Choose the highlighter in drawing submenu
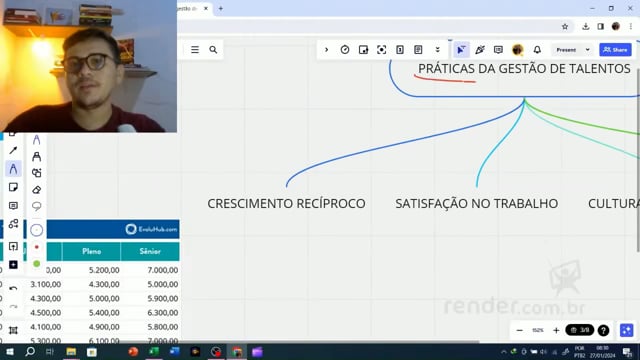Screen dimensions: 640x360 click(x=36, y=157)
